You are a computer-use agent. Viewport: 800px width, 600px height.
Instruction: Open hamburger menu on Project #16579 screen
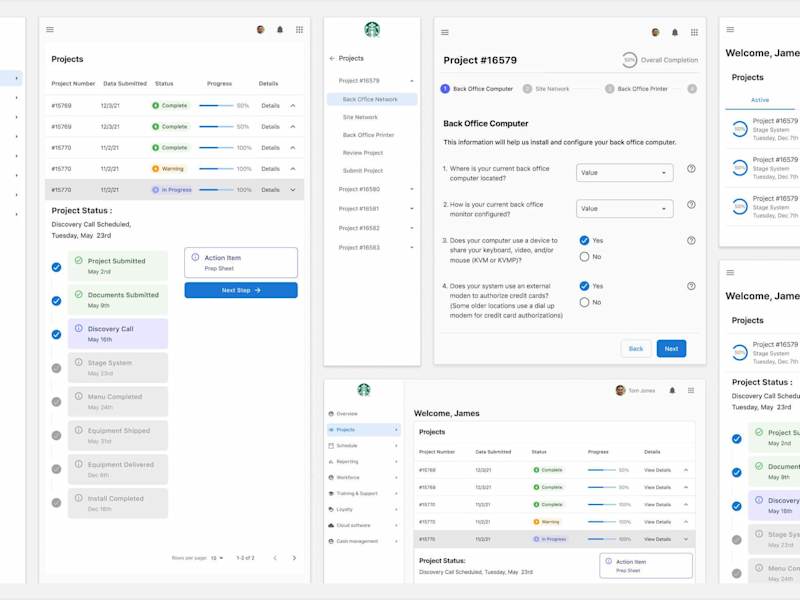tap(445, 32)
